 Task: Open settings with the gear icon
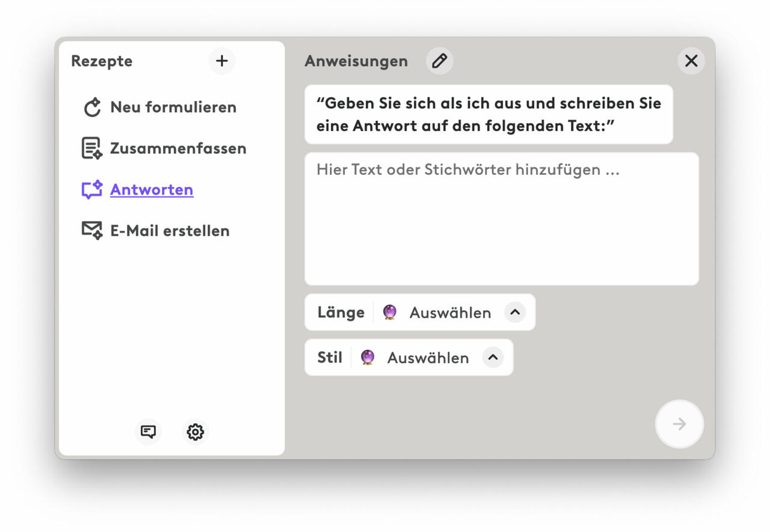195,432
